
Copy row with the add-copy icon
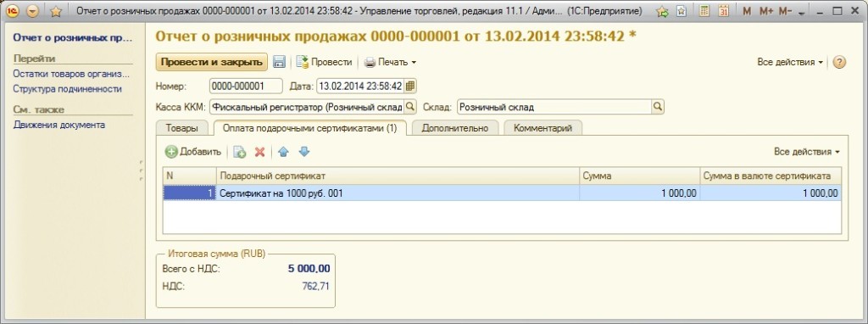pyautogui.click(x=240, y=152)
